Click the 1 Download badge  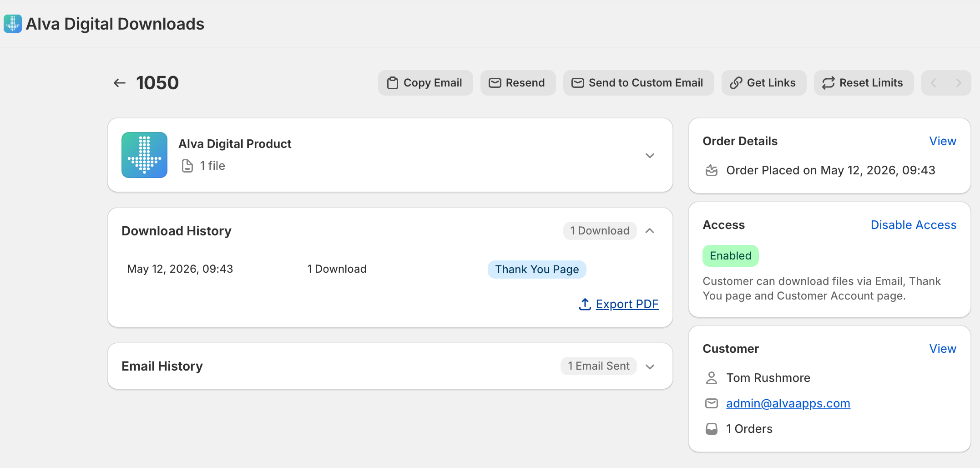click(600, 231)
